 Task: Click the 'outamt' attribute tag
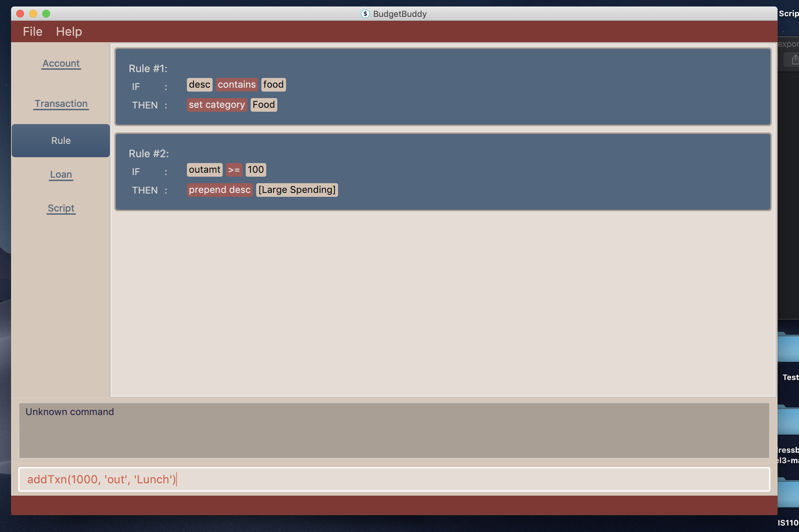[204, 170]
